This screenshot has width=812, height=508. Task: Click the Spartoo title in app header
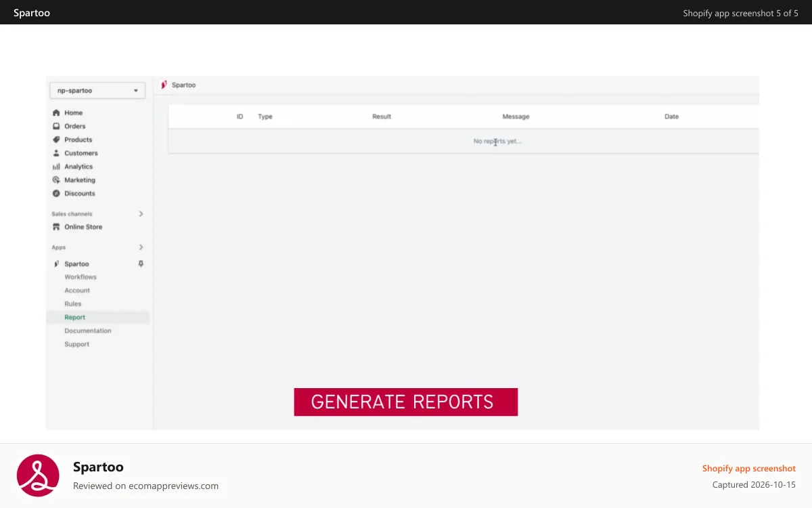(x=183, y=85)
